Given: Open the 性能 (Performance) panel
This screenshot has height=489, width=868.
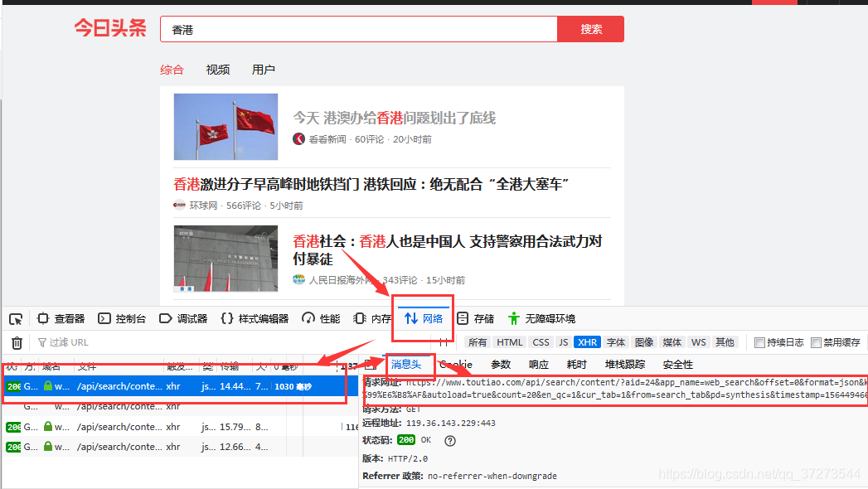Looking at the screenshot, I should coord(321,318).
